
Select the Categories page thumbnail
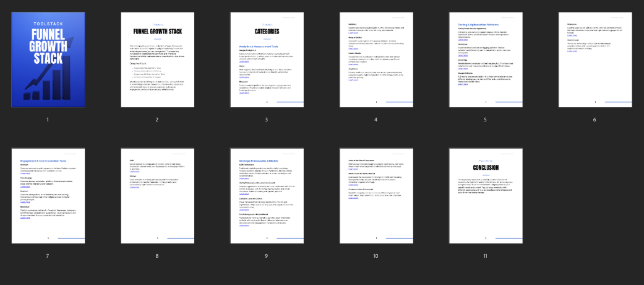(x=267, y=59)
